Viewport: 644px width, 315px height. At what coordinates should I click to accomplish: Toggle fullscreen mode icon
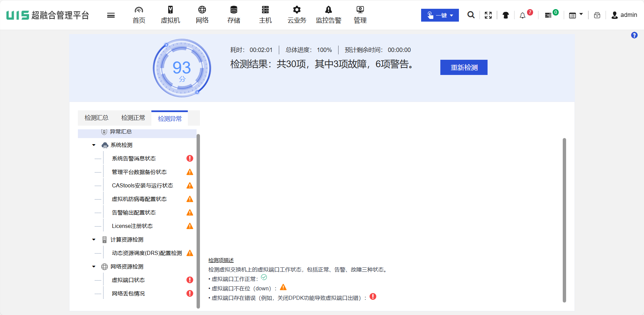coord(488,15)
